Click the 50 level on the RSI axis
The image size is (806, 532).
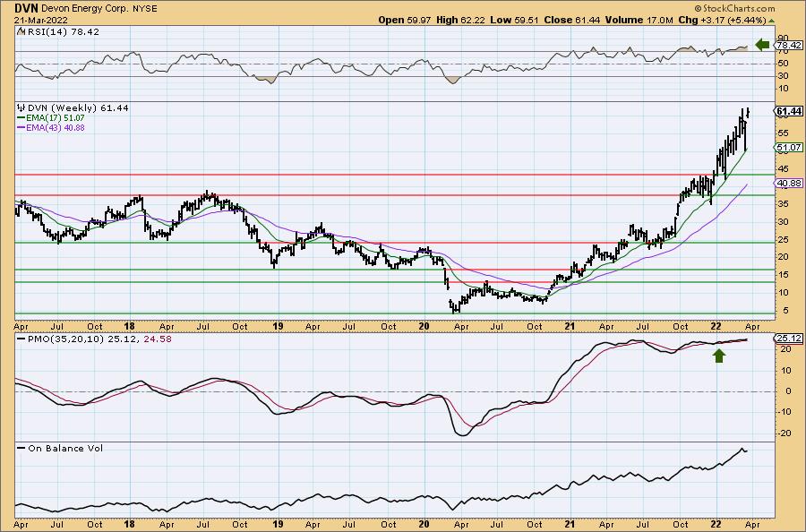click(x=783, y=64)
